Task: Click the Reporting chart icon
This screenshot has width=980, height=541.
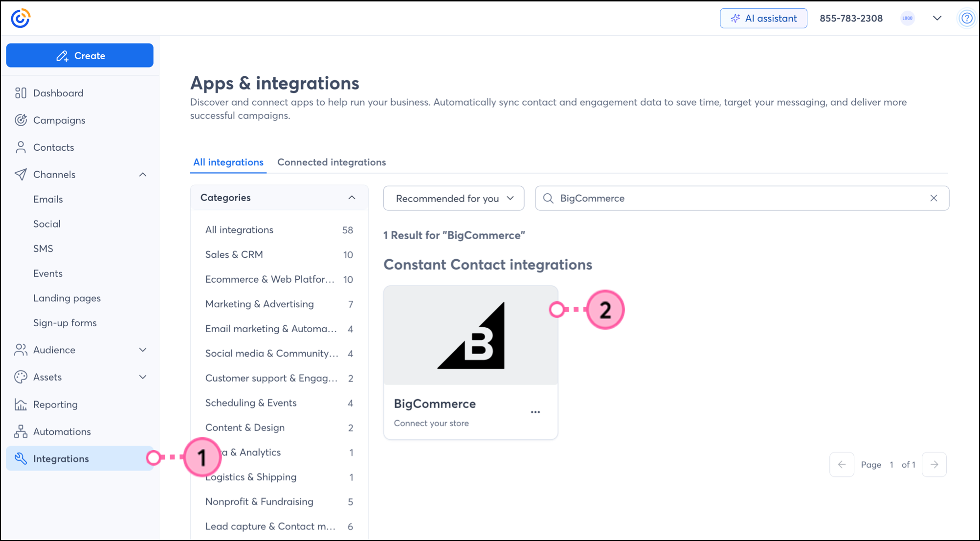Action: coord(21,405)
